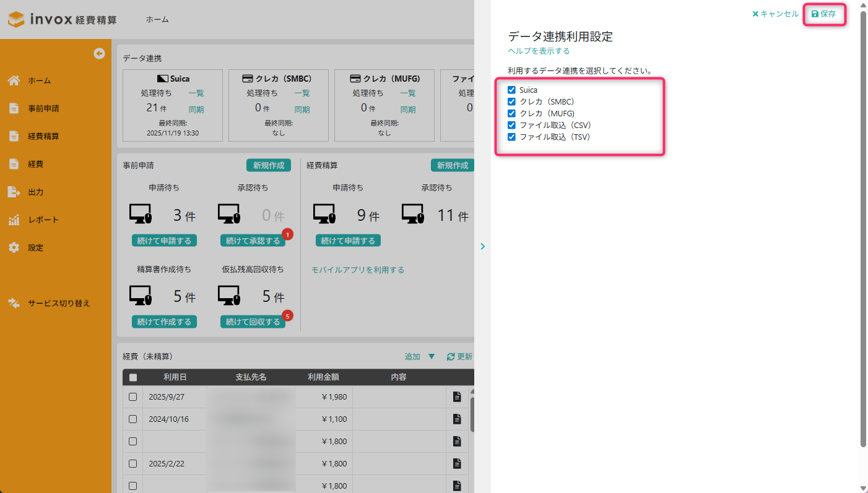Click the レポート chart icon in the sidebar
Viewport: 868px width, 493px height.
(x=14, y=220)
